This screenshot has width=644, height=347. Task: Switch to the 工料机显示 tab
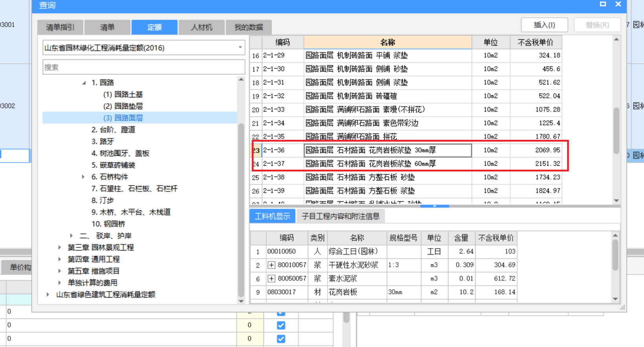coord(273,216)
